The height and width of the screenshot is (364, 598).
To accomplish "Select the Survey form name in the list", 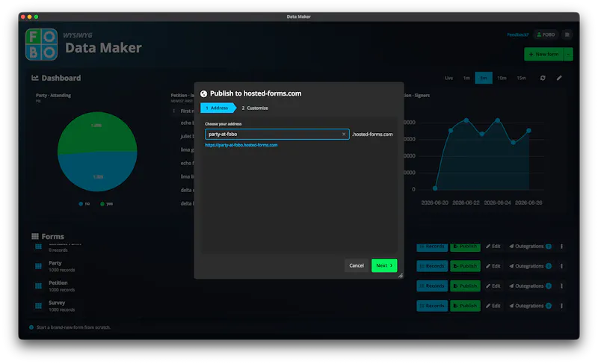I will click(x=57, y=303).
